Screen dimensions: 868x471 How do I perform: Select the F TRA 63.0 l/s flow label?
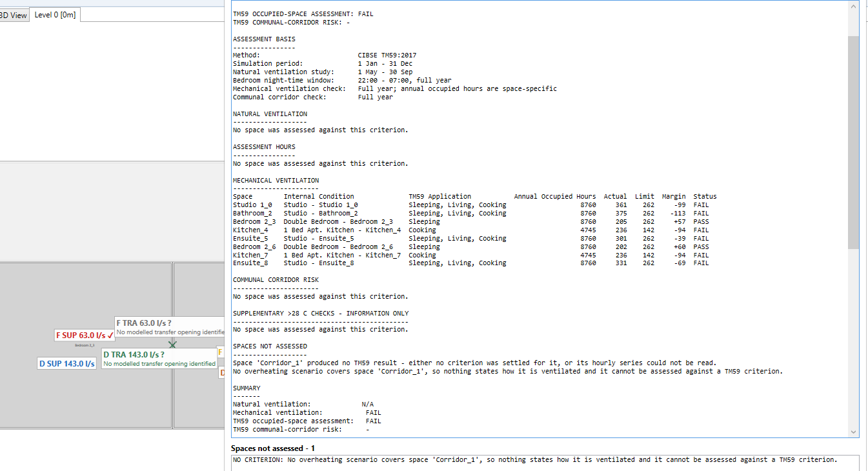pos(143,323)
